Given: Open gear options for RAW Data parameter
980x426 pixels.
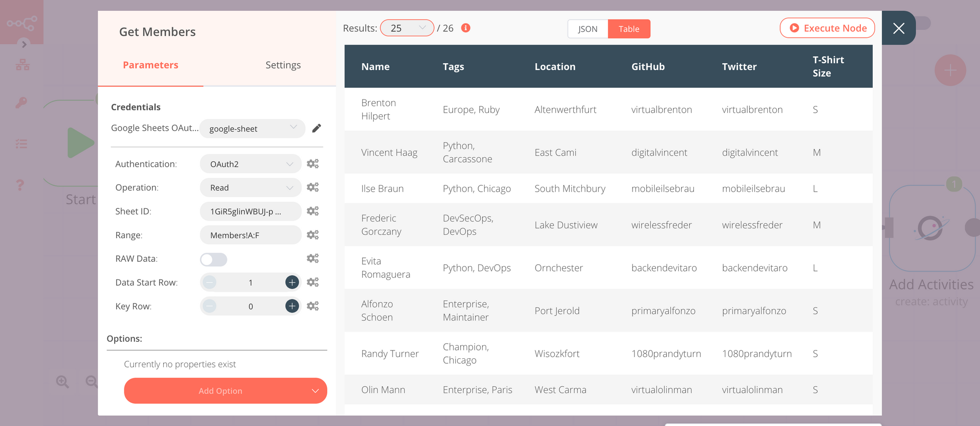Looking at the screenshot, I should (x=313, y=258).
